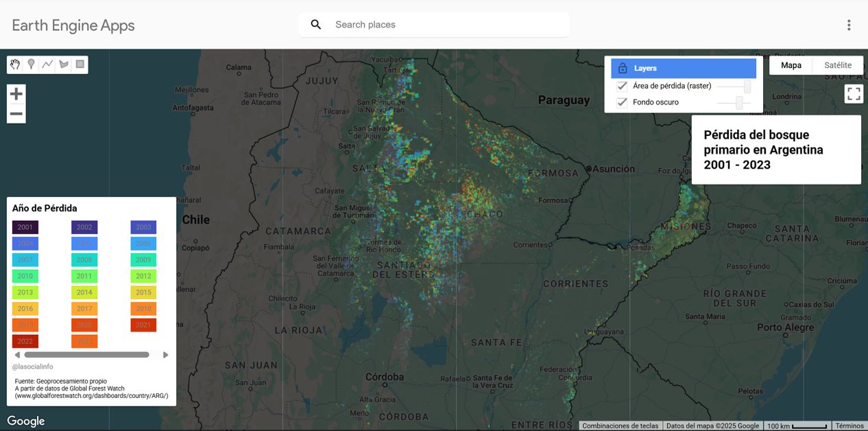Screen dimensions: 868x431
Task: Open Combinaciones de teclas shortcuts
Action: tap(620, 426)
